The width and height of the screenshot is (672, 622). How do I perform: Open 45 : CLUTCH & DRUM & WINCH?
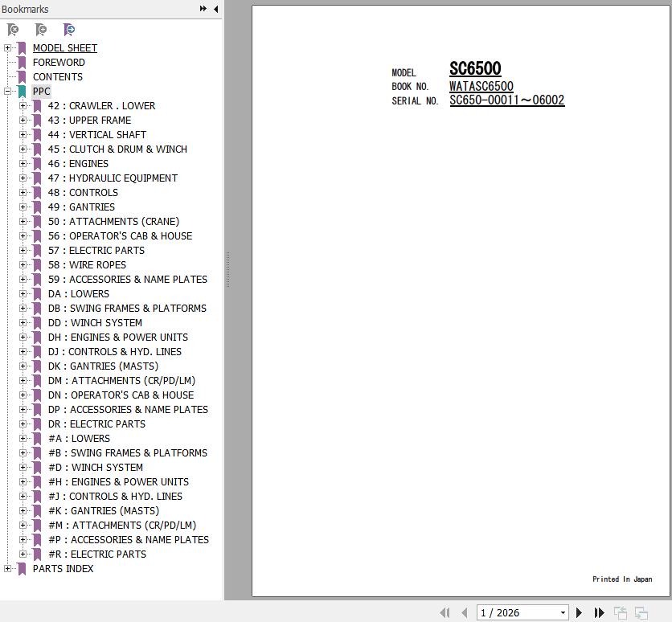pos(117,149)
